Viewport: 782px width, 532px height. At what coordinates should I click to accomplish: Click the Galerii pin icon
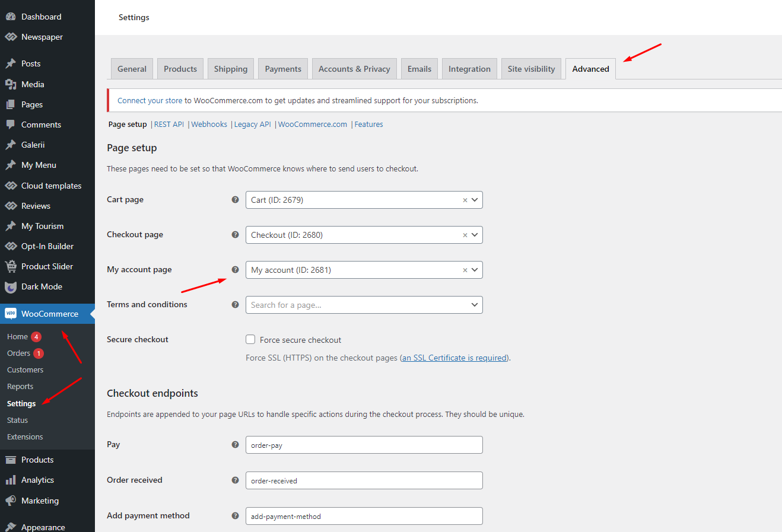[11, 145]
